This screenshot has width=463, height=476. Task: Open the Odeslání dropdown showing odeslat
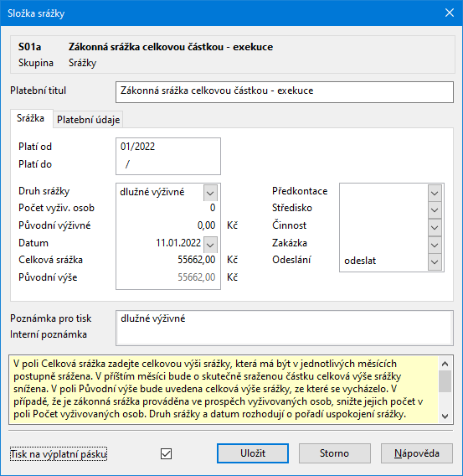point(435,261)
